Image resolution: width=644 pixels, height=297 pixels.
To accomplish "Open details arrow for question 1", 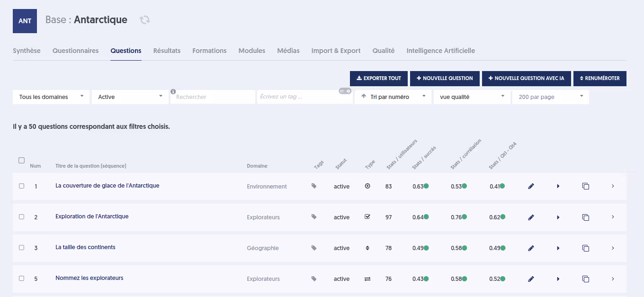I will (x=613, y=186).
